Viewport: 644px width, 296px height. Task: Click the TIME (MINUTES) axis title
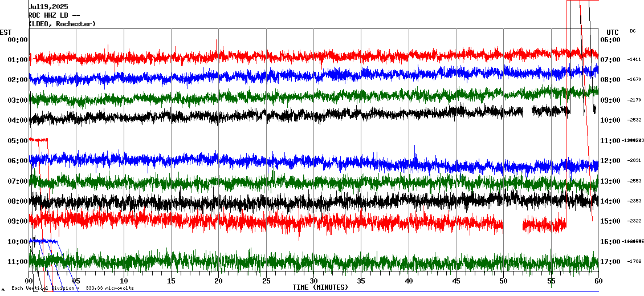point(320,287)
